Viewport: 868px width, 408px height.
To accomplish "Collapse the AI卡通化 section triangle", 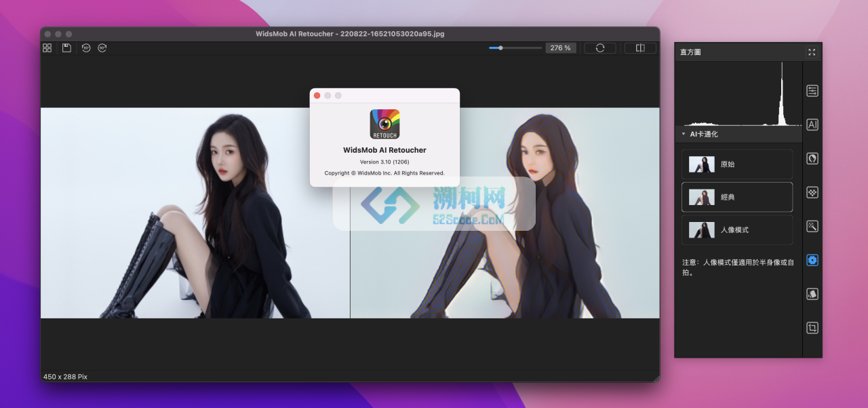I will coord(684,134).
